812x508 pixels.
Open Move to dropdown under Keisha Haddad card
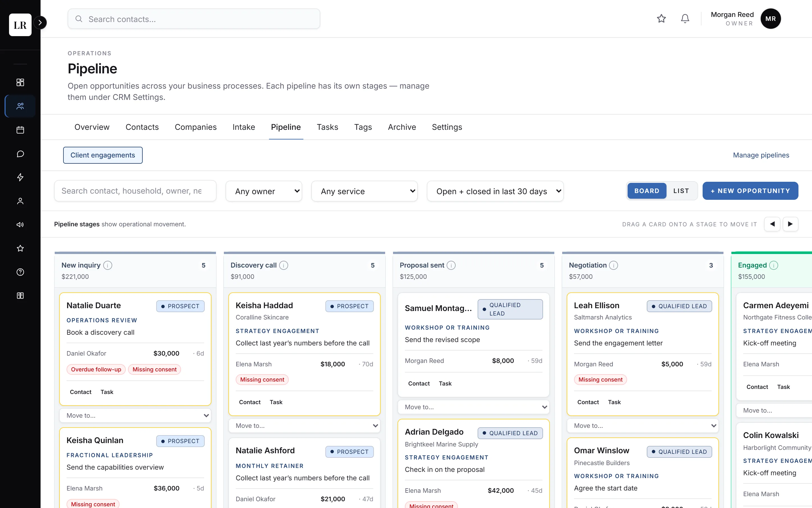304,426
